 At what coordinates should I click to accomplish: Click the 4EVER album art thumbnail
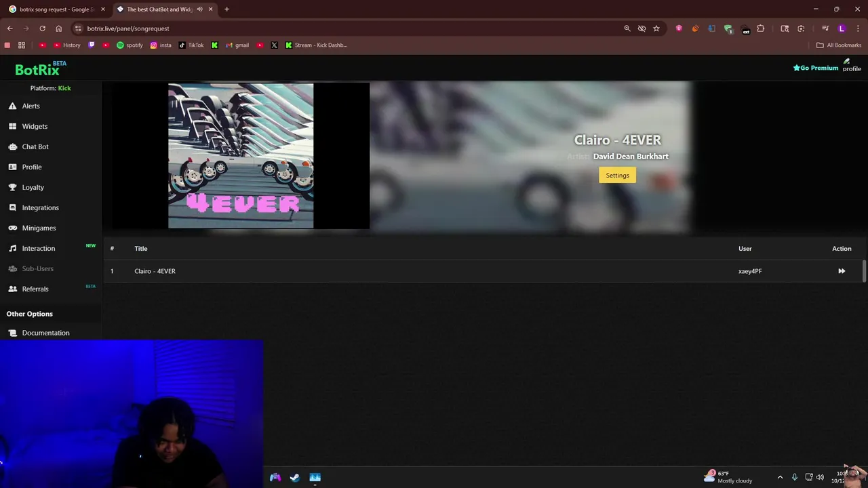pyautogui.click(x=241, y=156)
